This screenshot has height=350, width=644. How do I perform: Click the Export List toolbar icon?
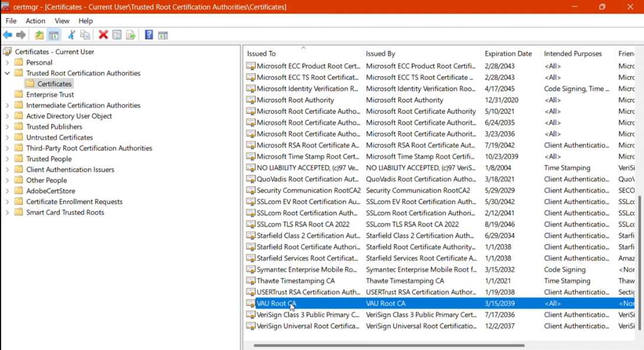130,34
